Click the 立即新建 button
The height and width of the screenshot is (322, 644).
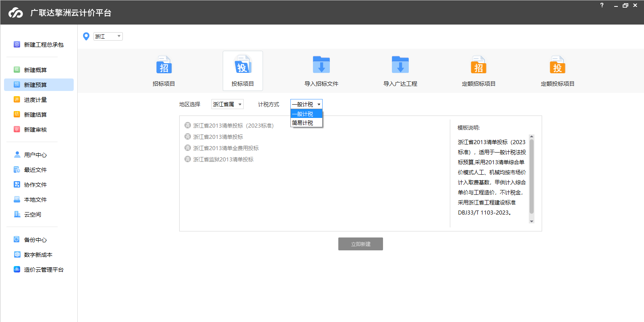(360, 244)
